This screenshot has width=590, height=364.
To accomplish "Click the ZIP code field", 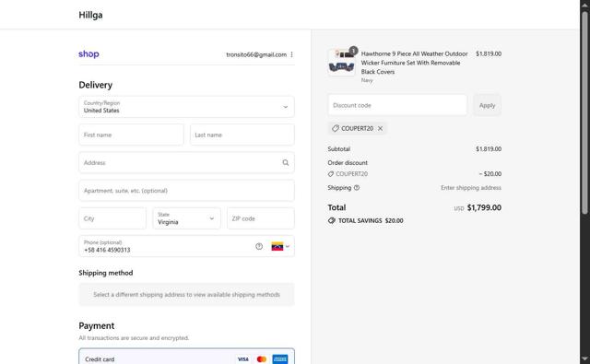I will point(261,218).
